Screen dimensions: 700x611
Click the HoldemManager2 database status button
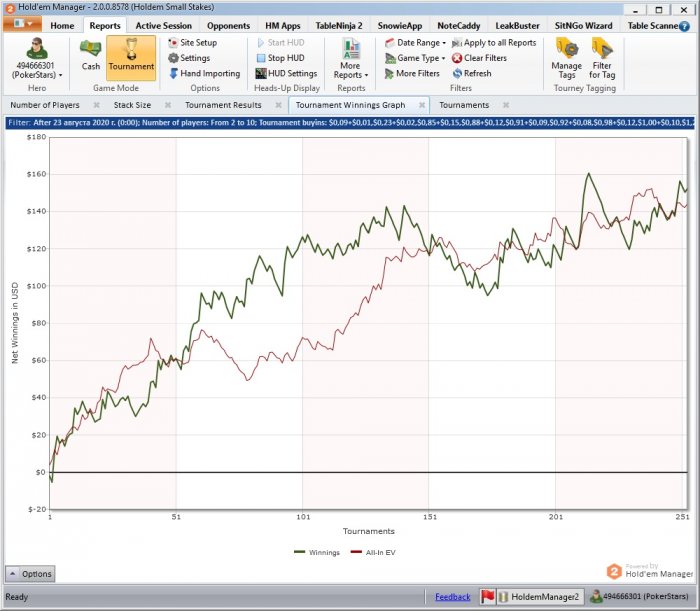[x=539, y=597]
